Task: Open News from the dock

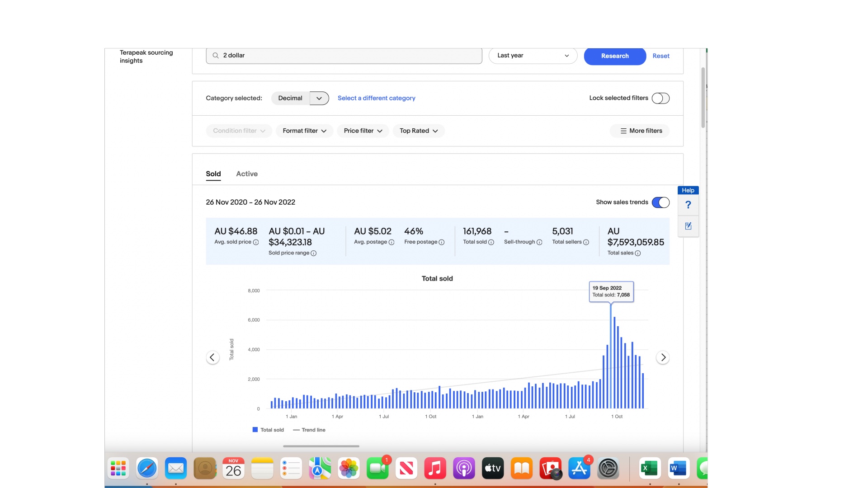Action: (406, 469)
